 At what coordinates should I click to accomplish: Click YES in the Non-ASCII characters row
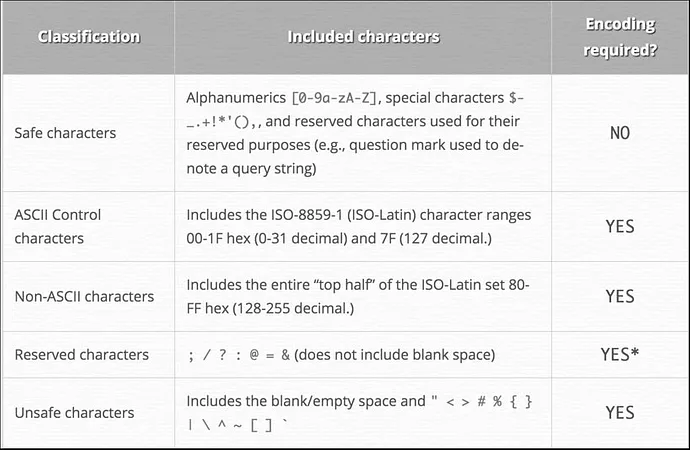620,297
